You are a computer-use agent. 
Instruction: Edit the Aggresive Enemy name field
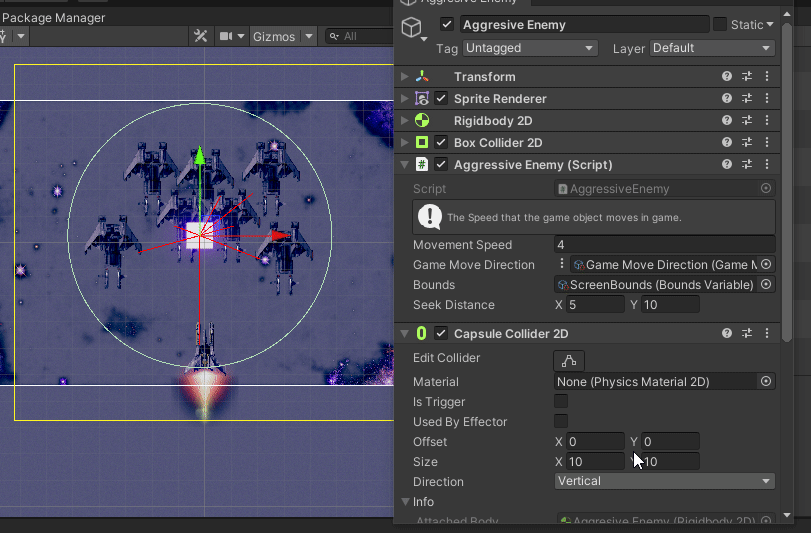(584, 25)
